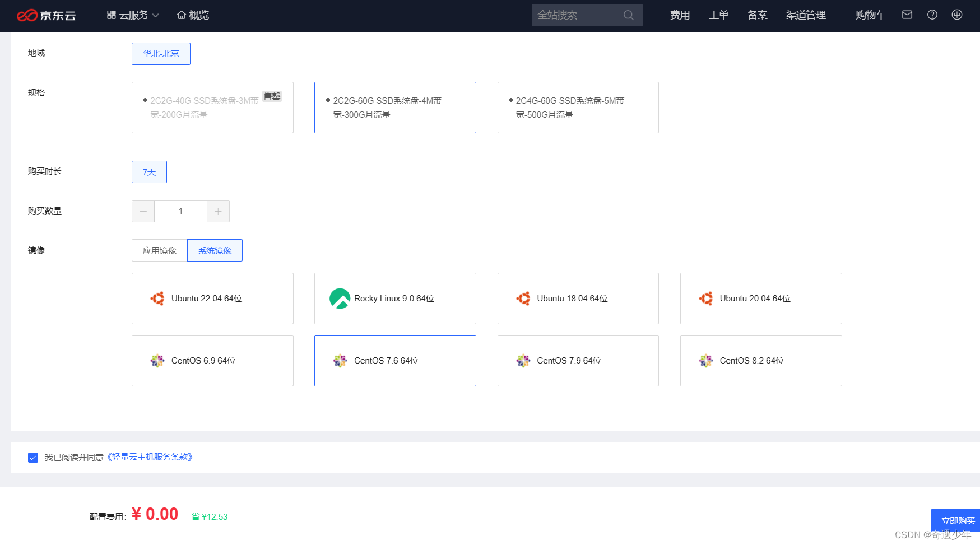Click the 省¥12.53 savings text
This screenshot has width=980, height=545.
(210, 516)
